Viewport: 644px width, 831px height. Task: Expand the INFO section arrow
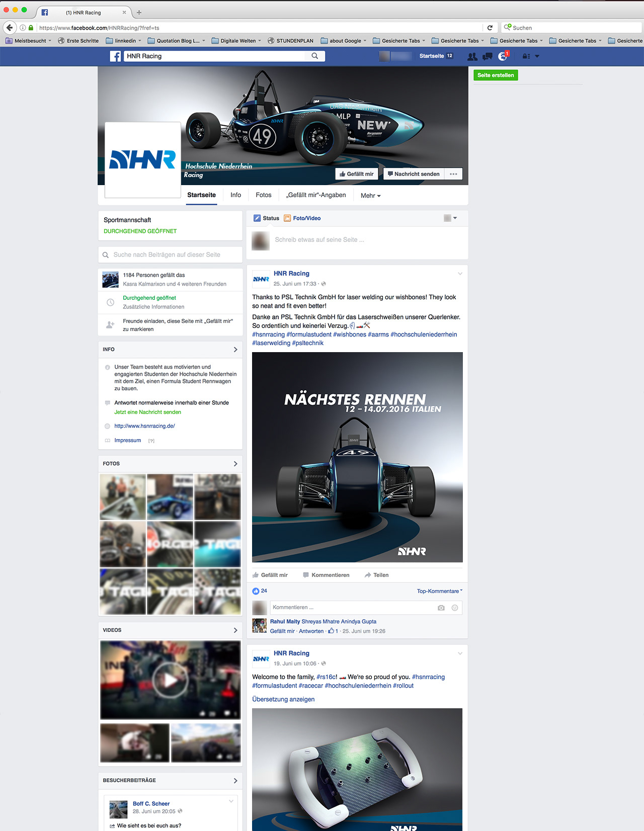point(235,350)
